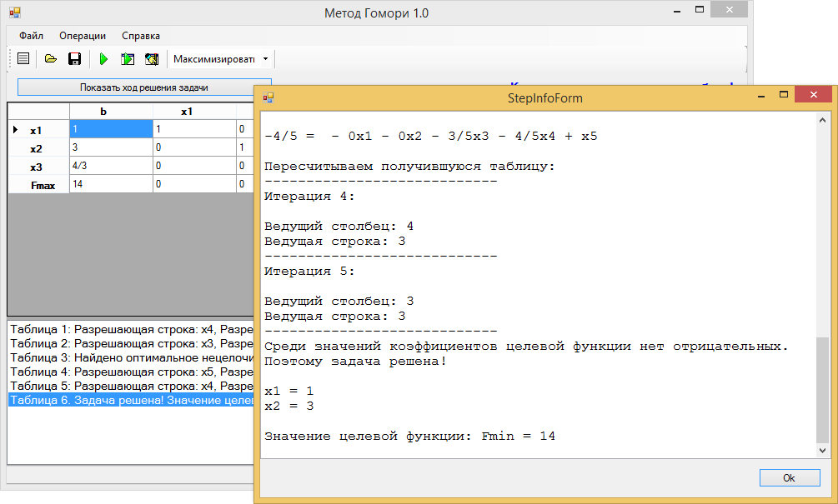This screenshot has height=504, width=838.
Task: Click the Показать ход решения задачи button
Action: (x=144, y=87)
